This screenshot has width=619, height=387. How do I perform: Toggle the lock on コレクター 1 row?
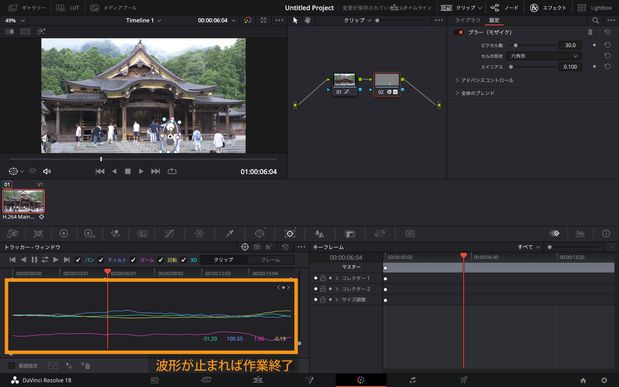click(323, 278)
